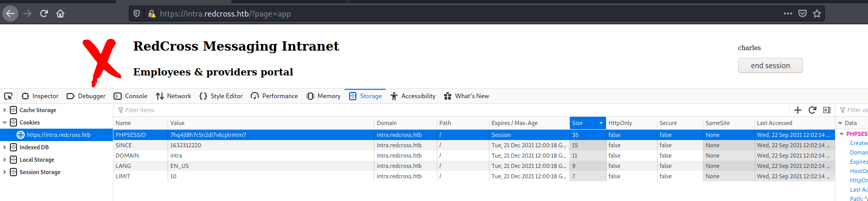868x201 pixels.
Task: Sort by the Value column header
Action: coord(271,123)
